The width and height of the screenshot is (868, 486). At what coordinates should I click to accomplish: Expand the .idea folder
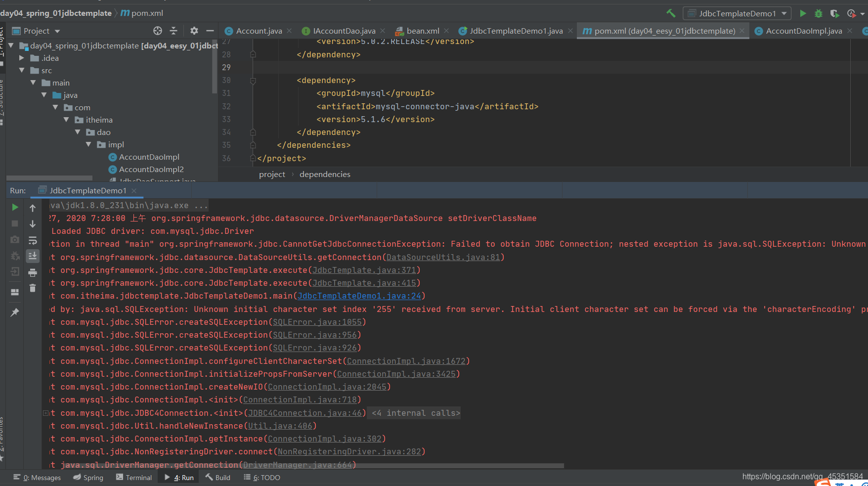point(21,58)
